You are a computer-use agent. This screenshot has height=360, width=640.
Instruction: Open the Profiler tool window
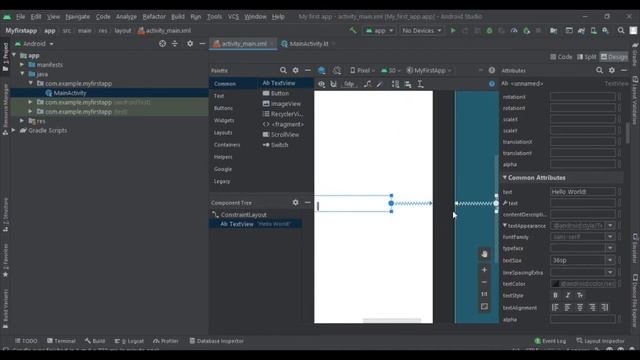tap(166, 341)
